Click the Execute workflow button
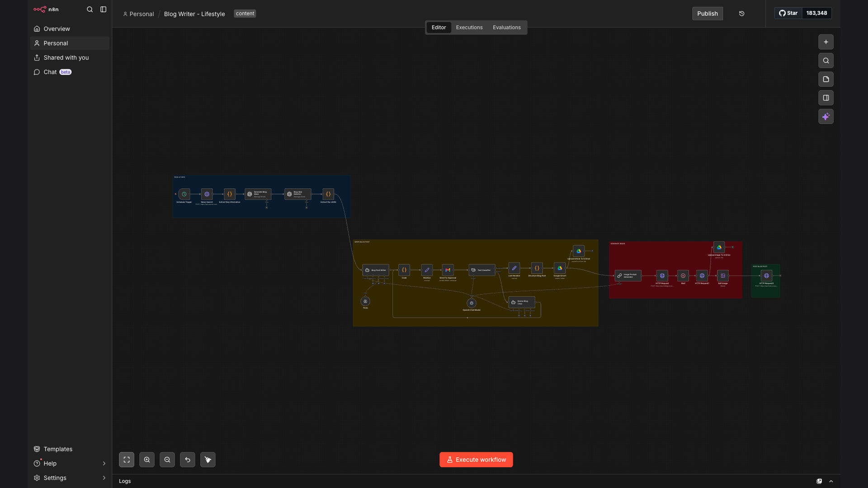 click(x=476, y=460)
